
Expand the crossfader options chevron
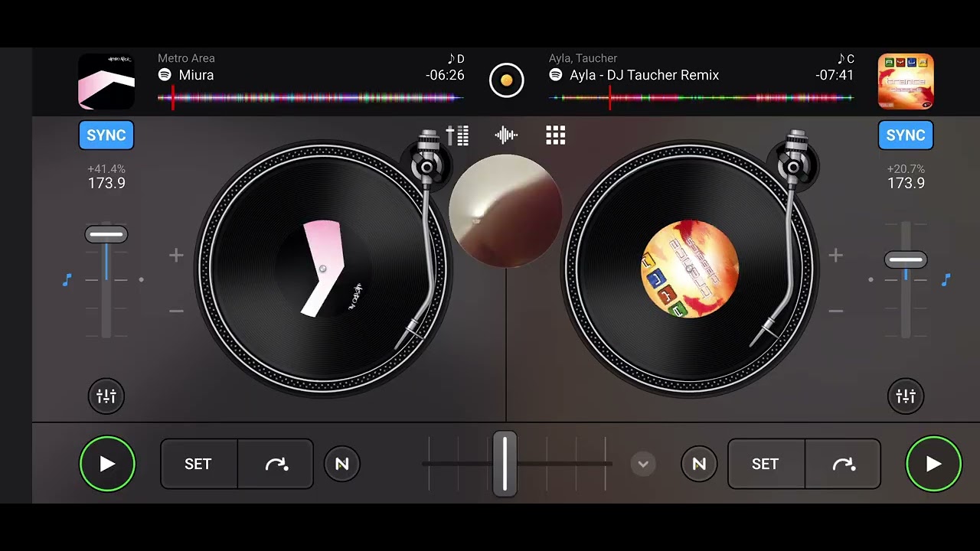(x=643, y=464)
